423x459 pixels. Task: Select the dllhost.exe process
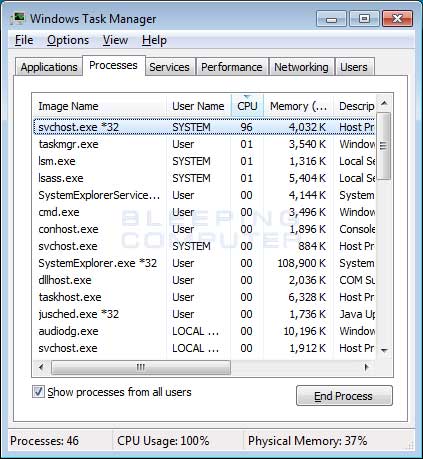pyautogui.click(x=204, y=280)
